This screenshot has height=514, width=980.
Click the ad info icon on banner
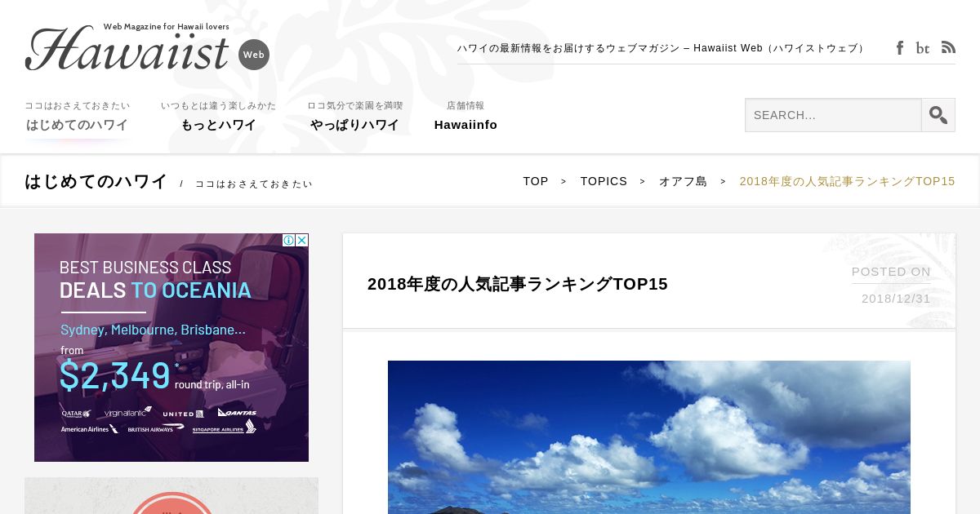(x=288, y=240)
